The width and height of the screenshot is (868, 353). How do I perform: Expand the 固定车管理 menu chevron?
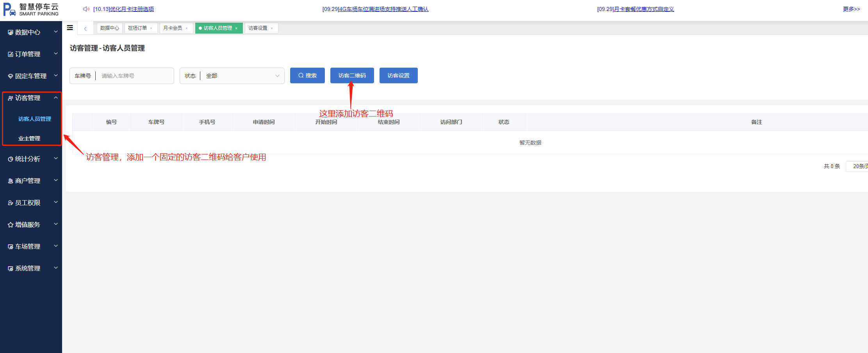(x=56, y=75)
